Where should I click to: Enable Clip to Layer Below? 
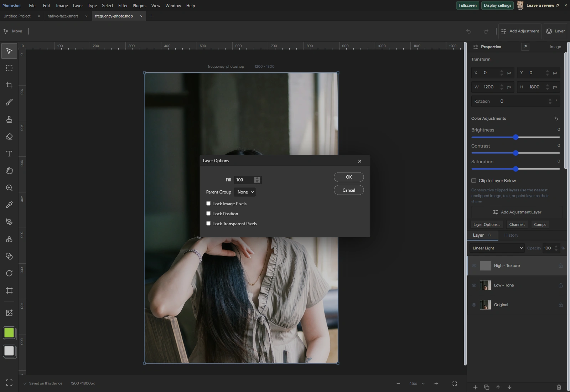tap(473, 181)
